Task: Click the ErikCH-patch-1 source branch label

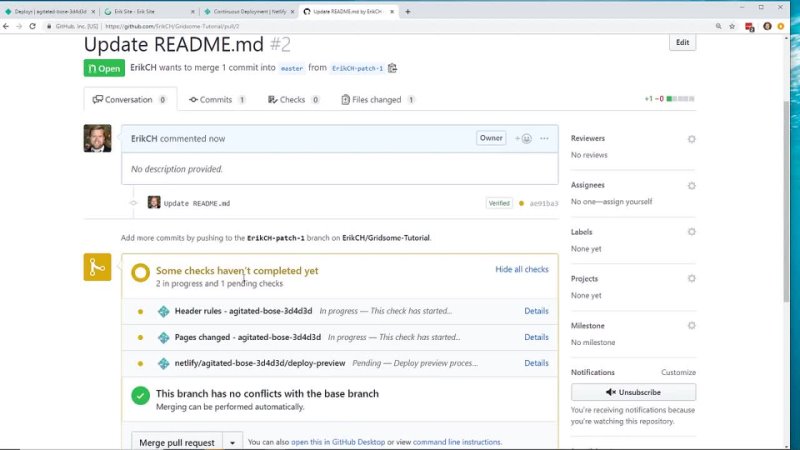Action: [357, 68]
